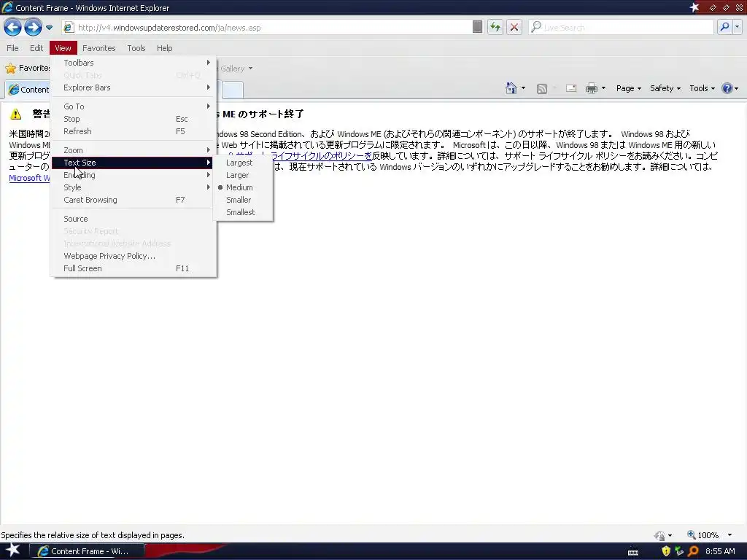Click the Microsoft W... link at page bottom-left
Screen dimensions: 747x560
[x=29, y=178]
